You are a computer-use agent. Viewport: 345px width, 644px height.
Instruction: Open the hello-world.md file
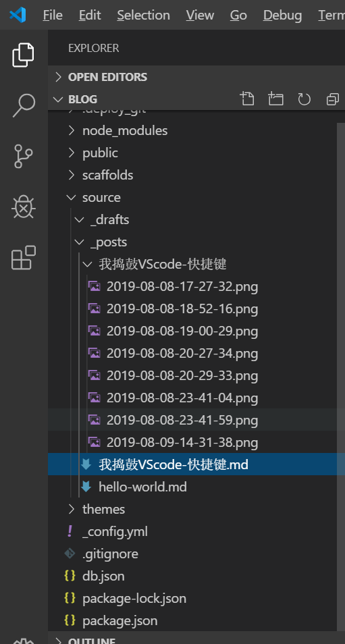tap(196, 487)
